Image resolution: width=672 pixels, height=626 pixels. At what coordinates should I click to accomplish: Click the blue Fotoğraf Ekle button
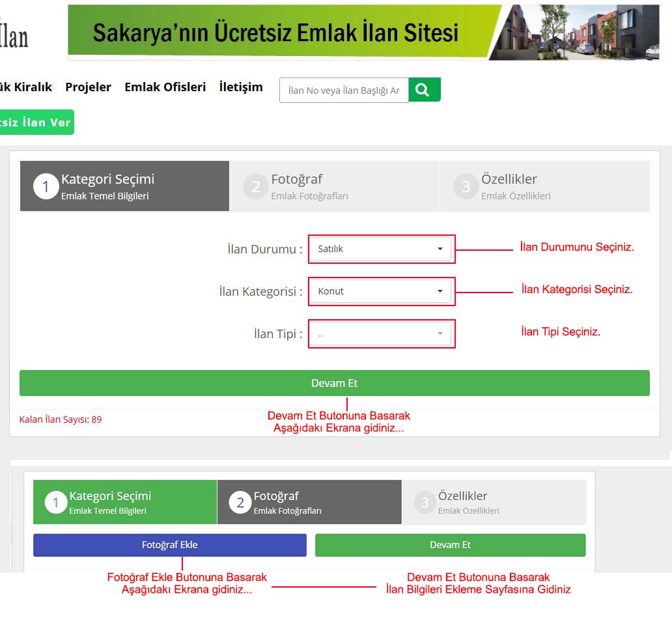pyautogui.click(x=169, y=545)
